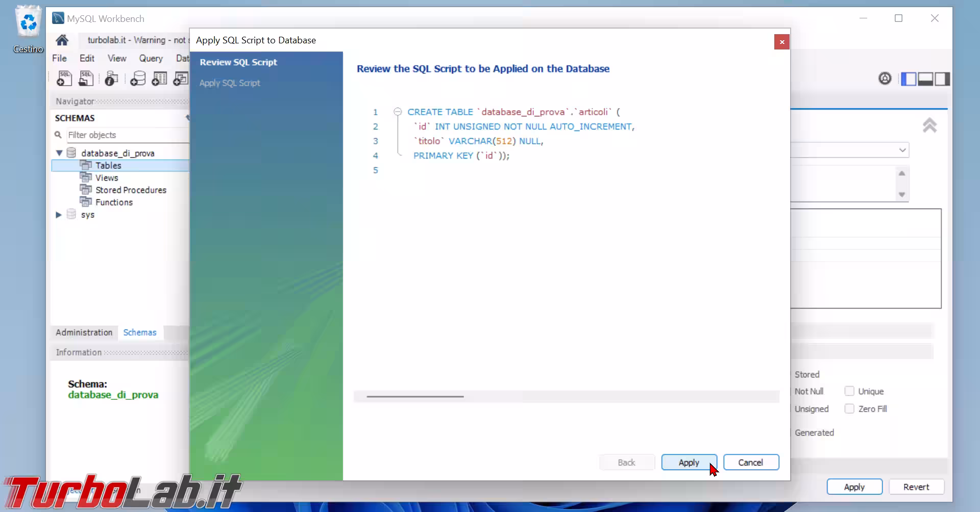Click the green database_di_prova info text
This screenshot has width=980, height=512.
[x=113, y=395]
